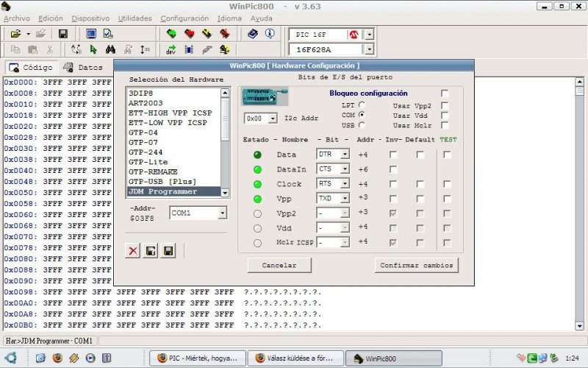
Task: Toggle the Inv checkbox on the Data row
Action: 393,155
